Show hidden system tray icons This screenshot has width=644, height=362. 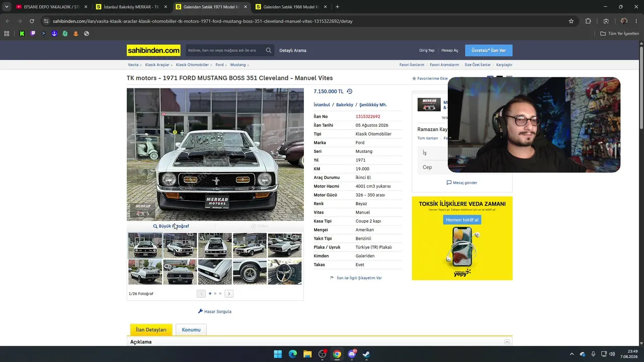click(572, 354)
